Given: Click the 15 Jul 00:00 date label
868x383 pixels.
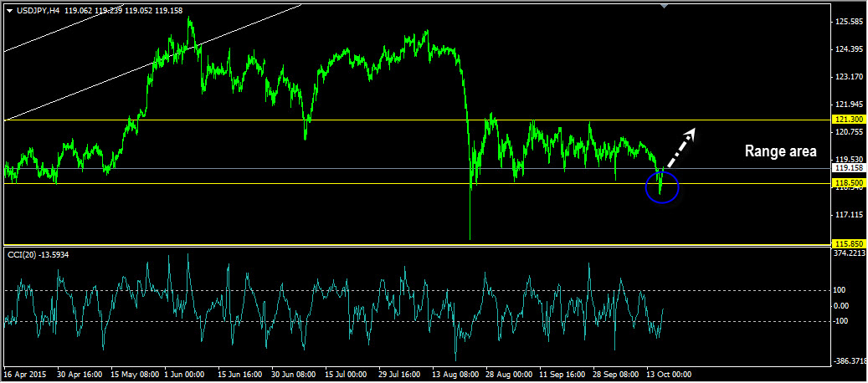Looking at the screenshot, I should point(347,375).
